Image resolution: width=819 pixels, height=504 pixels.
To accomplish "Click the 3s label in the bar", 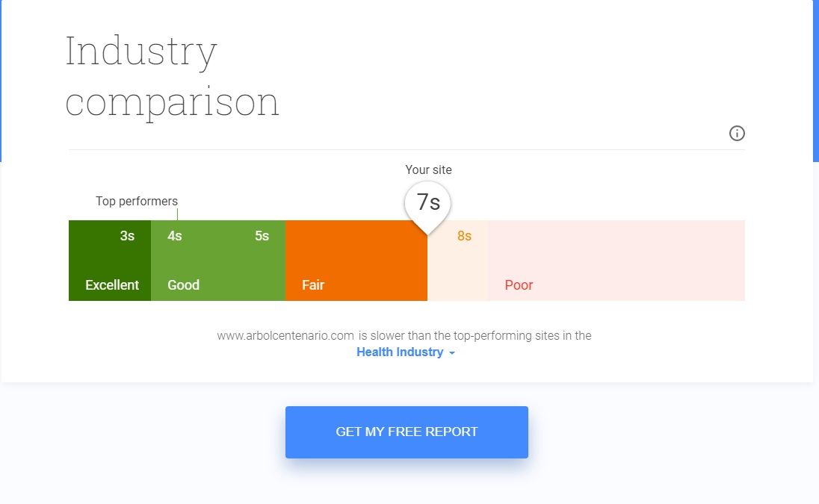I will (127, 236).
